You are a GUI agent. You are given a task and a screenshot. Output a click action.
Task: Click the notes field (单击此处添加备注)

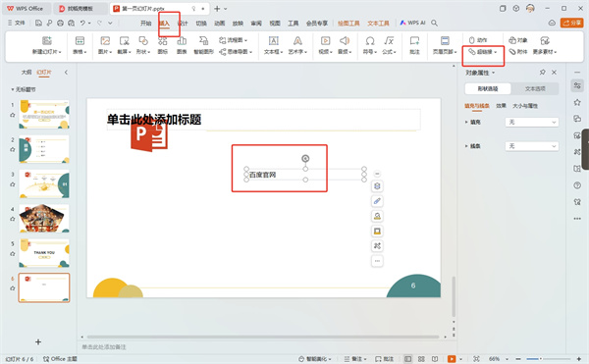tap(104, 347)
